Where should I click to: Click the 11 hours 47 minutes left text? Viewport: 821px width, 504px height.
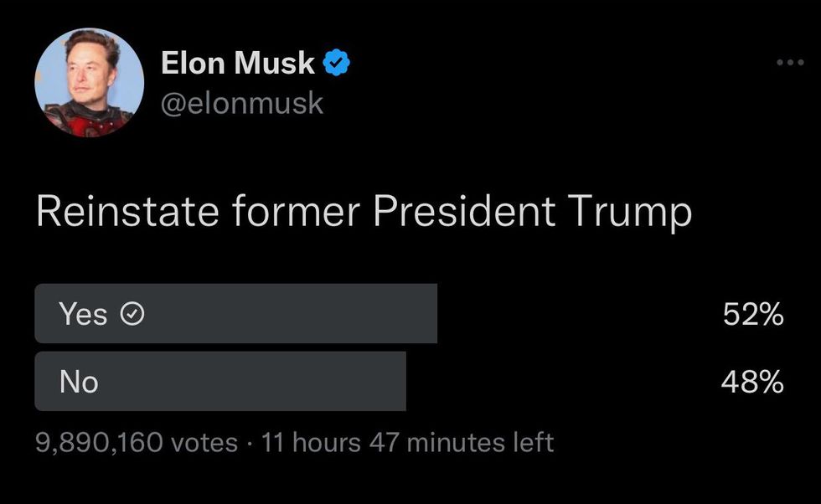407,441
